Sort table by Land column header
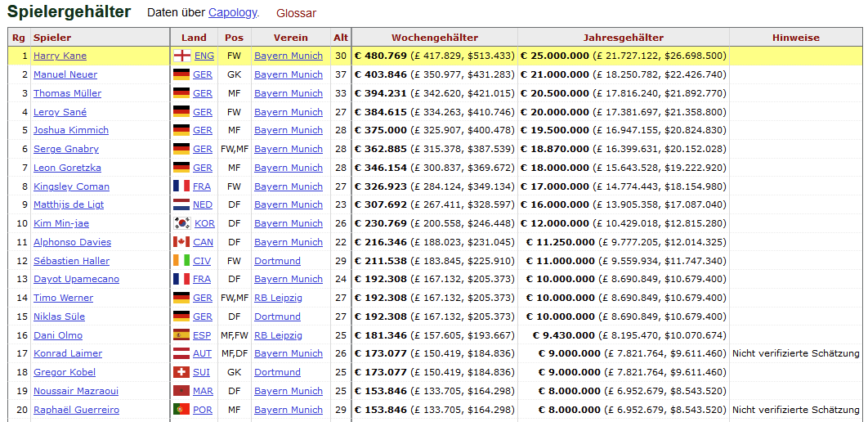The image size is (868, 422). 194,38
